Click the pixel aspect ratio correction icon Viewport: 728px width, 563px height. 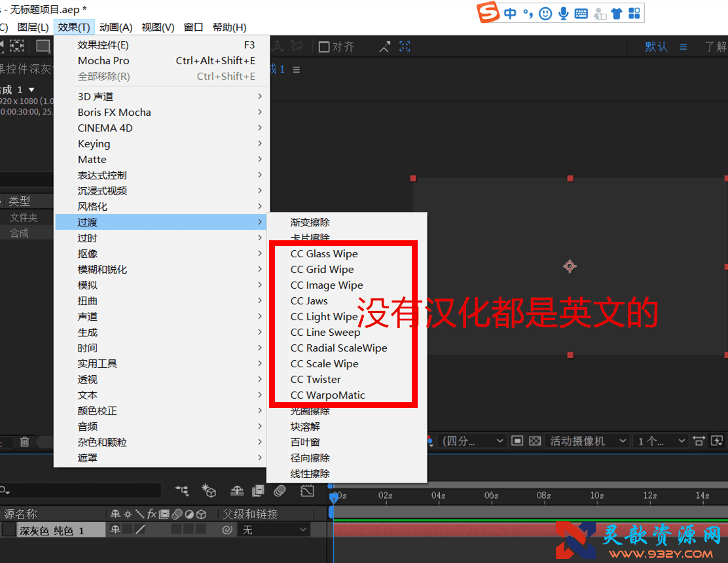point(699,441)
